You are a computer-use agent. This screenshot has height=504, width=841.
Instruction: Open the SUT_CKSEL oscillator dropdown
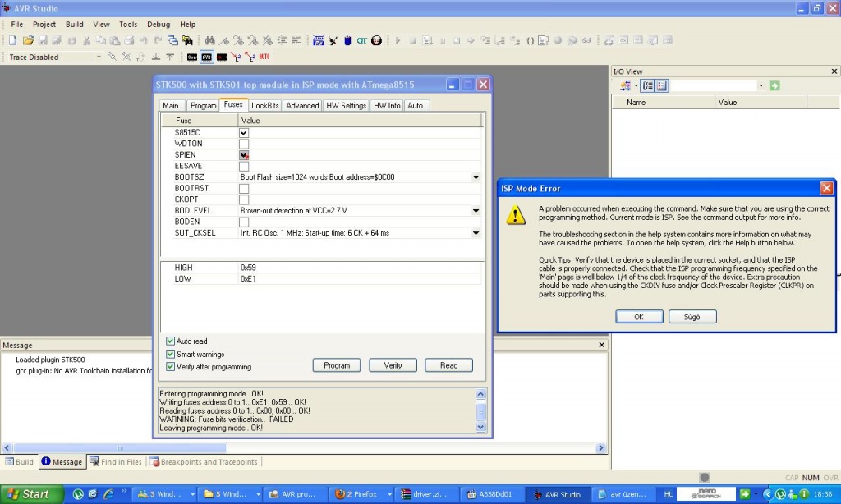click(476, 233)
